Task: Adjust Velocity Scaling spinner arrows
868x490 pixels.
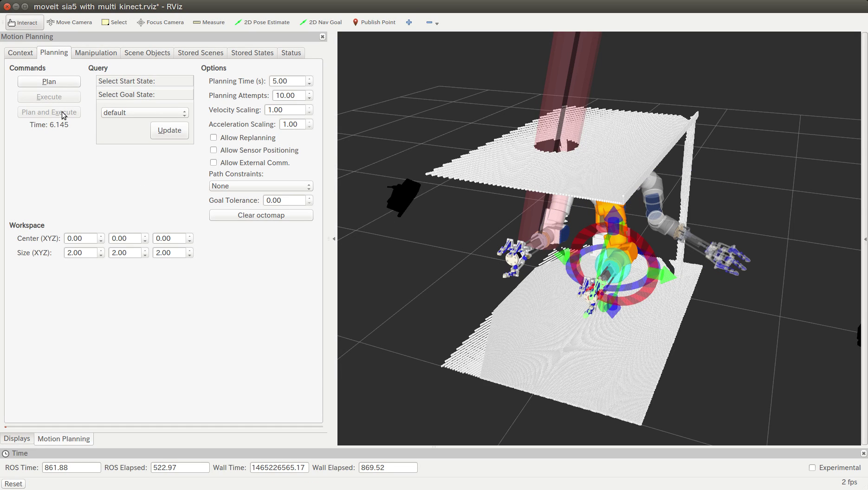Action: point(310,110)
